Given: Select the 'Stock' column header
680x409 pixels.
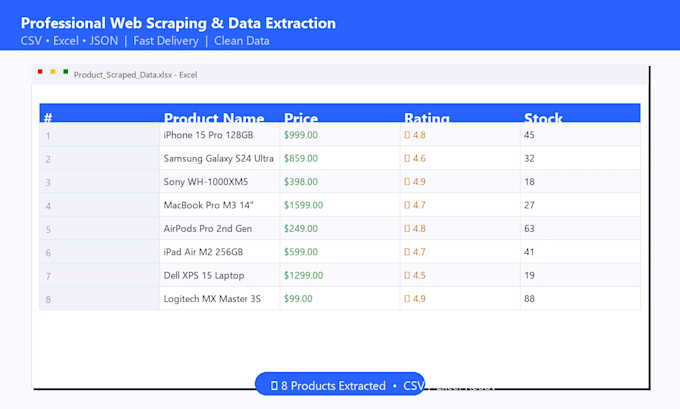Looking at the screenshot, I should (x=580, y=113).
